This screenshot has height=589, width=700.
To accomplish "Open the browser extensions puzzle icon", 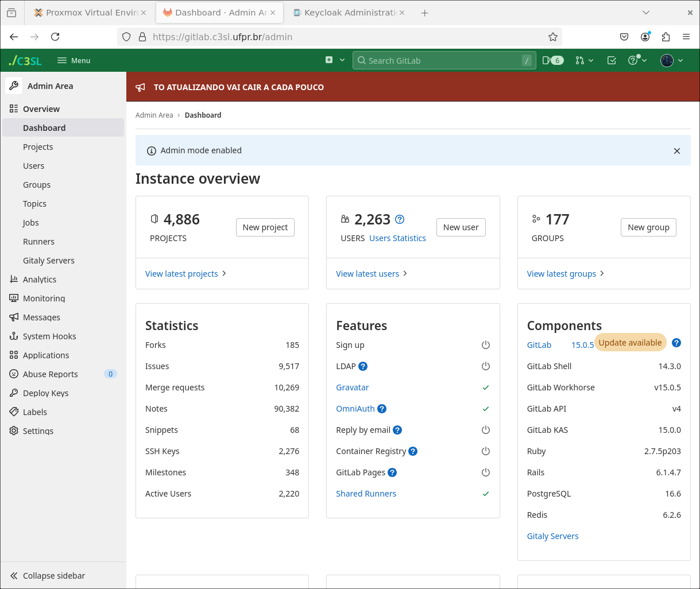I will [666, 37].
